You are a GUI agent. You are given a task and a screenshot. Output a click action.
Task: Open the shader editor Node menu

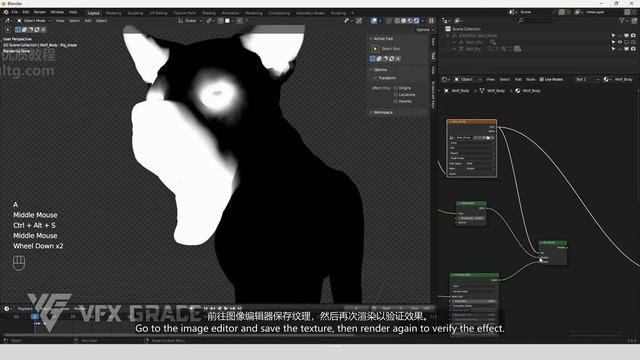tap(530, 80)
